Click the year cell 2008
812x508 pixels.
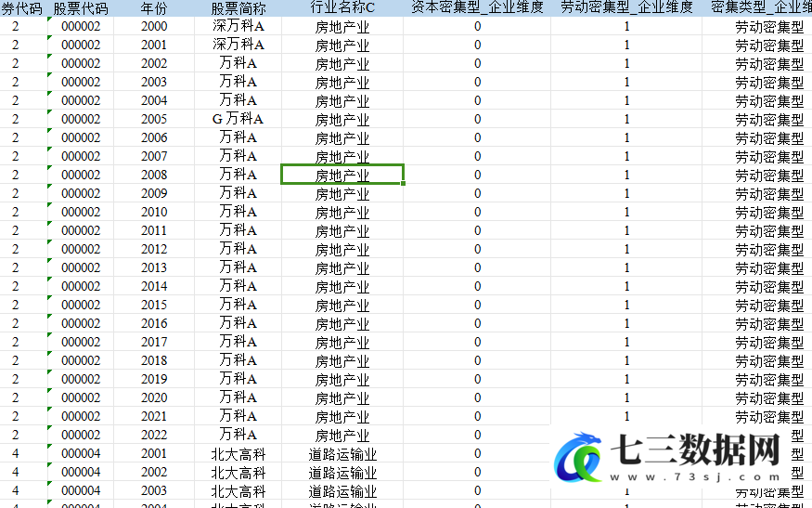click(x=154, y=175)
